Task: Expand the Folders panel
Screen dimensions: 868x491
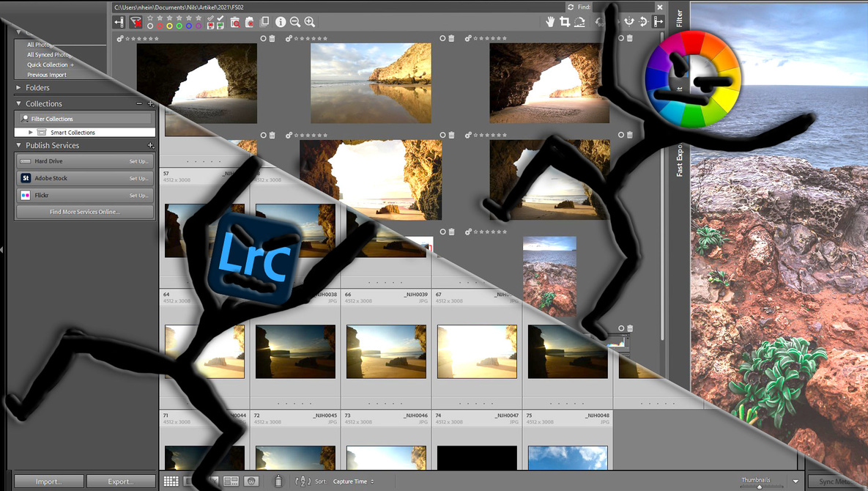Action: [18, 87]
